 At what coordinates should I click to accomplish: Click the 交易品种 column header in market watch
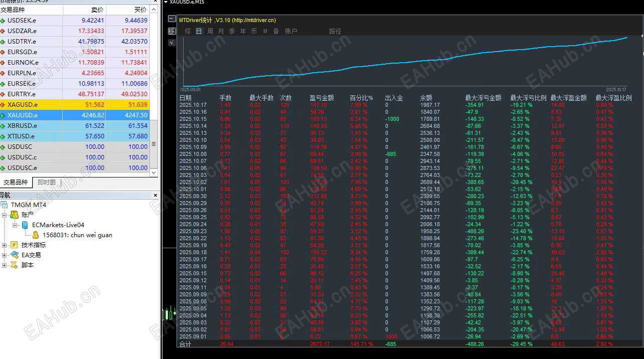click(x=31, y=10)
